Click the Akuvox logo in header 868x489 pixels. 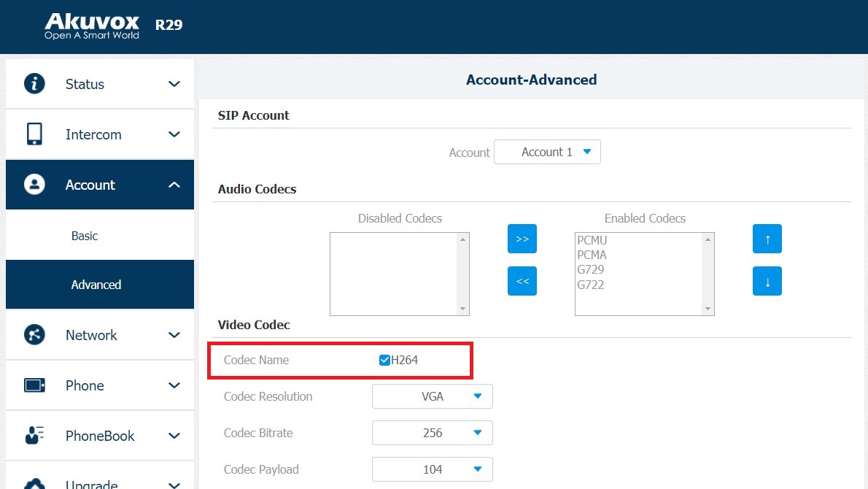coord(92,25)
